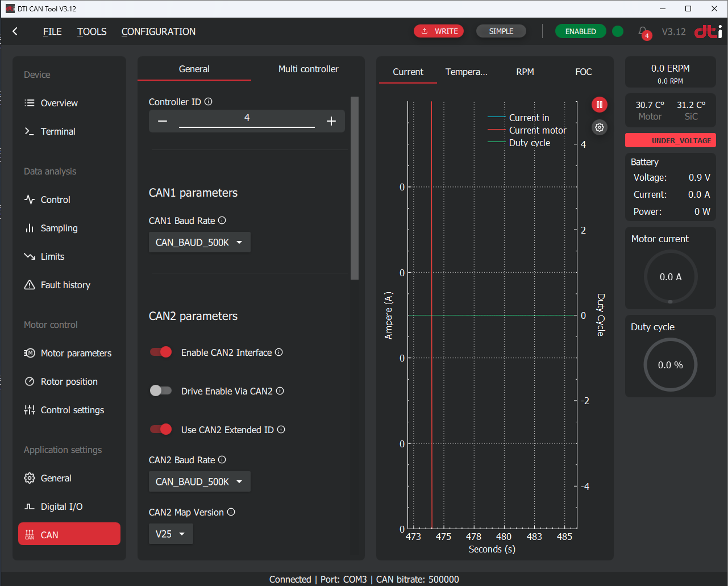The height and width of the screenshot is (586, 728).
Task: Toggle Use CAN2 Extended ID switch
Action: point(161,430)
